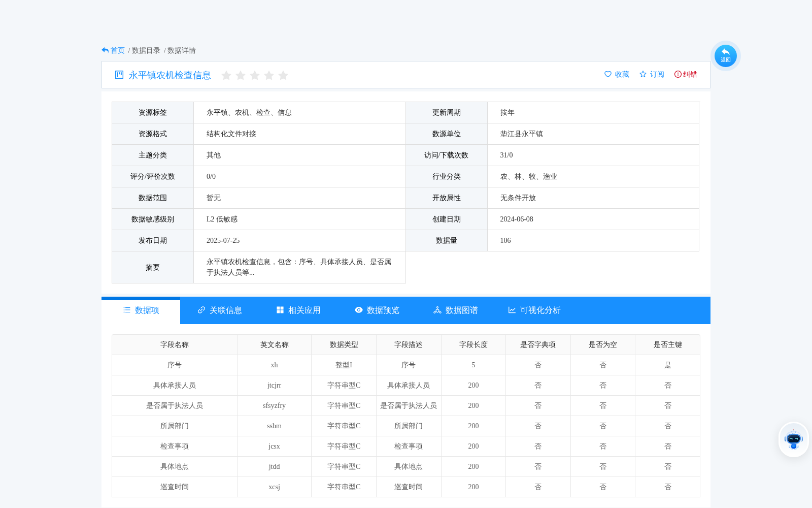This screenshot has height=508, width=812.
Task: Open the 相关应用 tab
Action: pyautogui.click(x=298, y=310)
